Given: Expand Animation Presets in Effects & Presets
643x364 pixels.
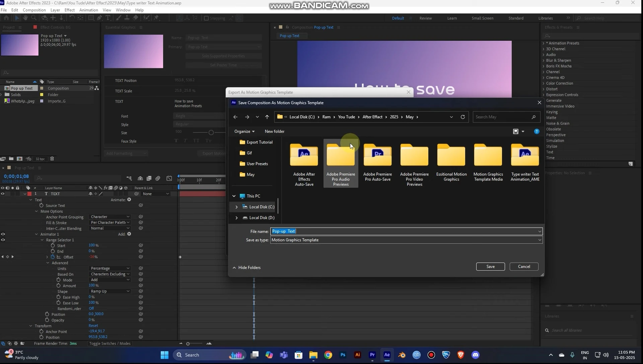Looking at the screenshot, I should pyautogui.click(x=543, y=43).
